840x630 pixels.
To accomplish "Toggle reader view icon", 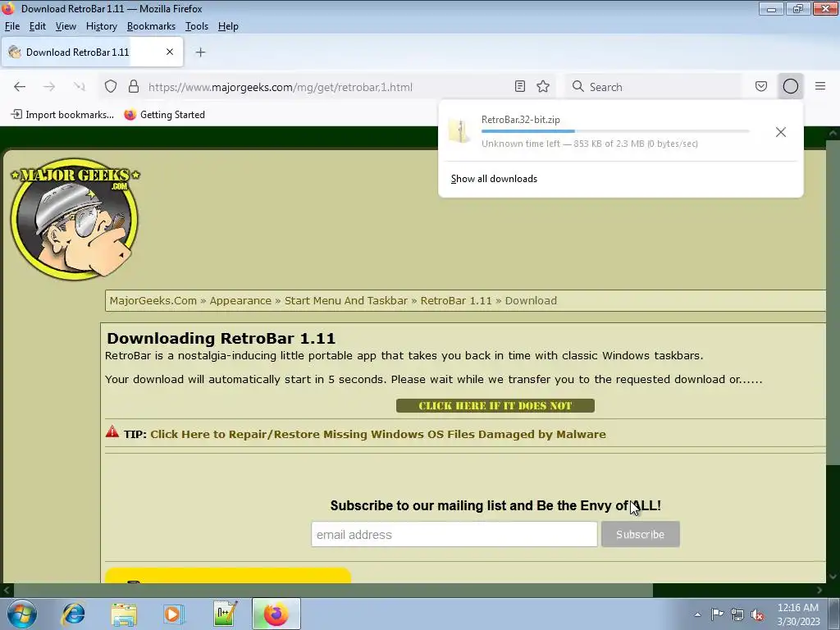I will 519,86.
